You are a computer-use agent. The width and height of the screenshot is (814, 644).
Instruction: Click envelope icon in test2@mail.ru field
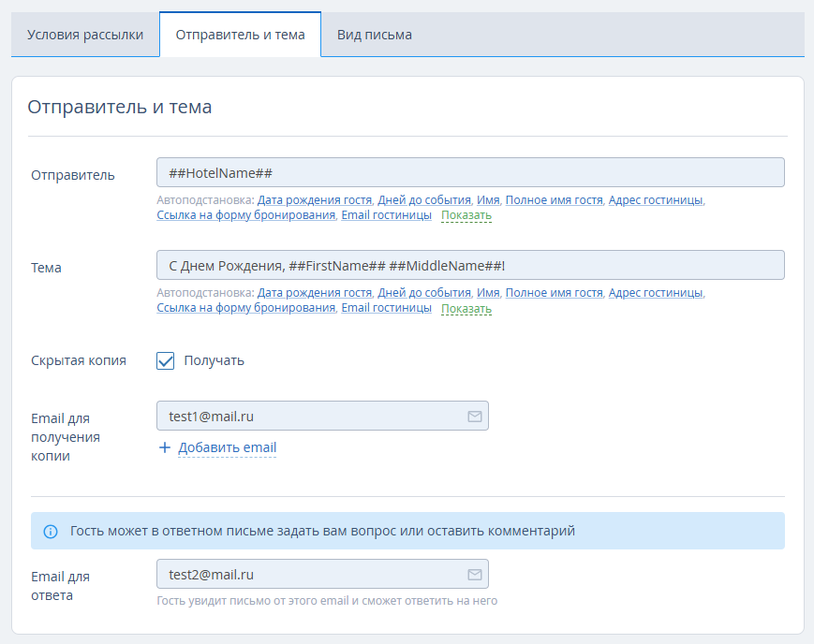(x=474, y=575)
